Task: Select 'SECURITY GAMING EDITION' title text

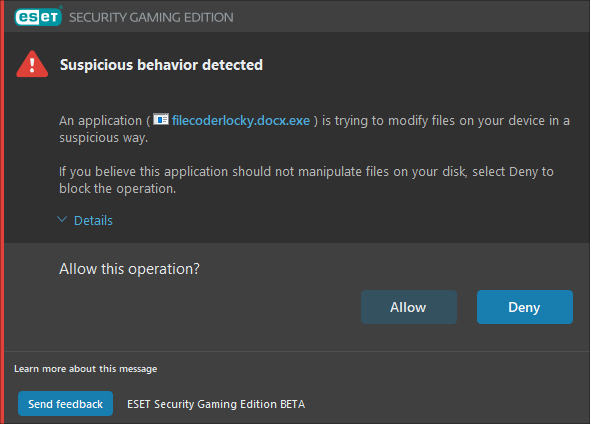Action: click(151, 17)
